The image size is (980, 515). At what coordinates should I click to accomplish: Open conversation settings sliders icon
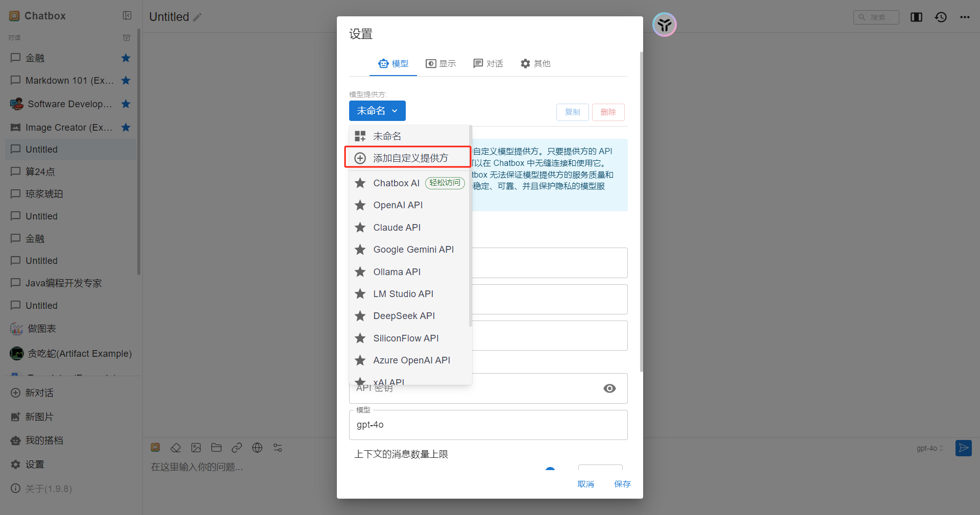click(278, 448)
